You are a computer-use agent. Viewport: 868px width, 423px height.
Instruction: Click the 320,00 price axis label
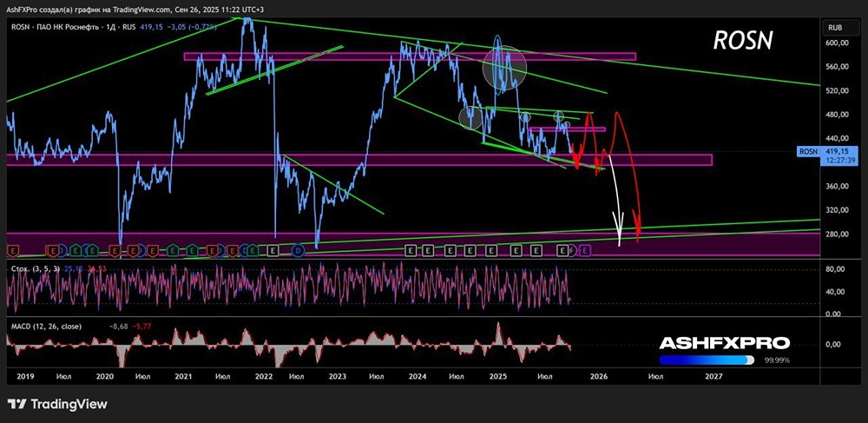[x=835, y=210]
